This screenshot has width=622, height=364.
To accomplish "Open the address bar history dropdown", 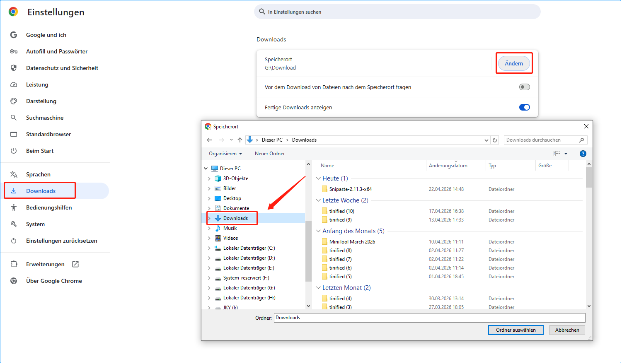I will 486,140.
